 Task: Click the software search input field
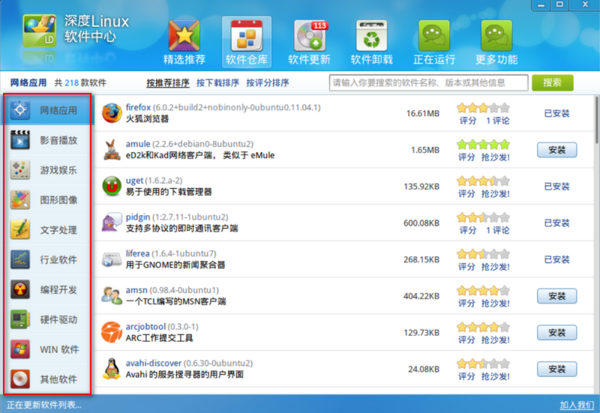click(429, 83)
